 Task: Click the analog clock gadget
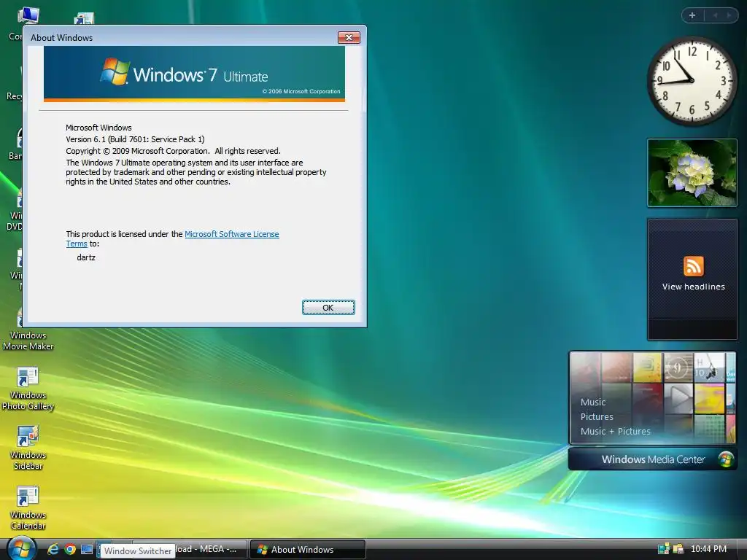[x=692, y=81]
